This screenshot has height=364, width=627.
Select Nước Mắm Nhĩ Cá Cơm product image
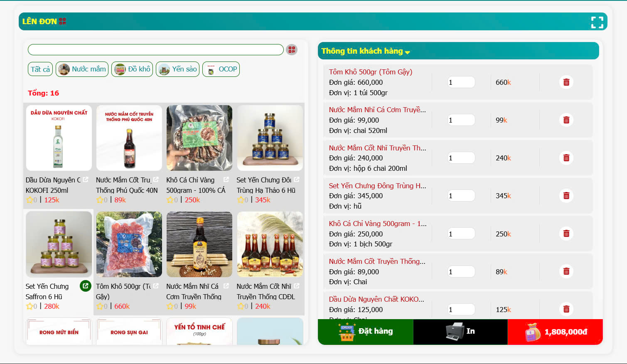199,244
